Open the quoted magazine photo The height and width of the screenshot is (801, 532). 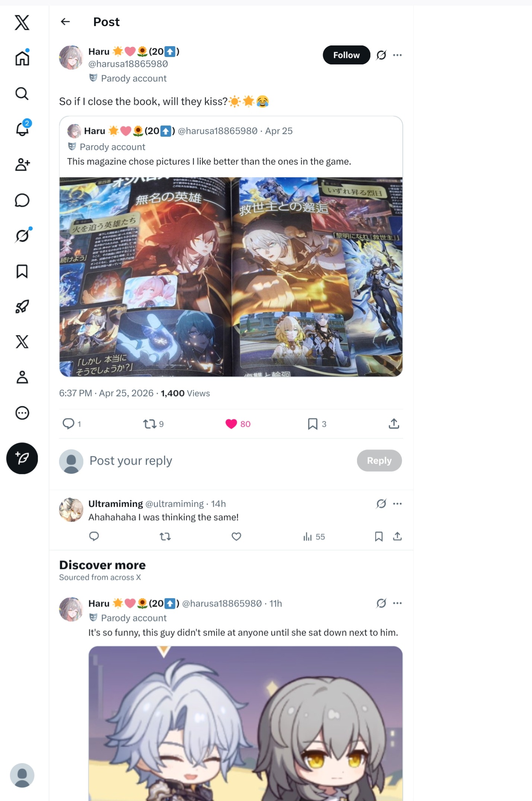(231, 277)
